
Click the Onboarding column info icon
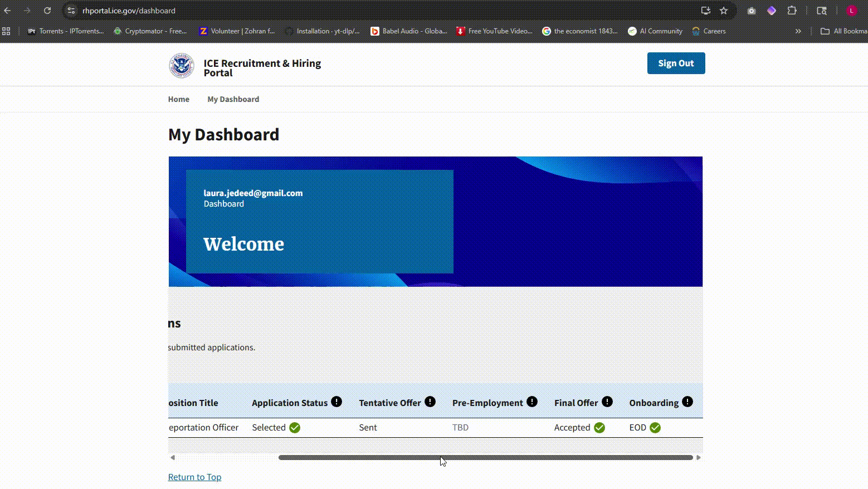click(x=687, y=402)
